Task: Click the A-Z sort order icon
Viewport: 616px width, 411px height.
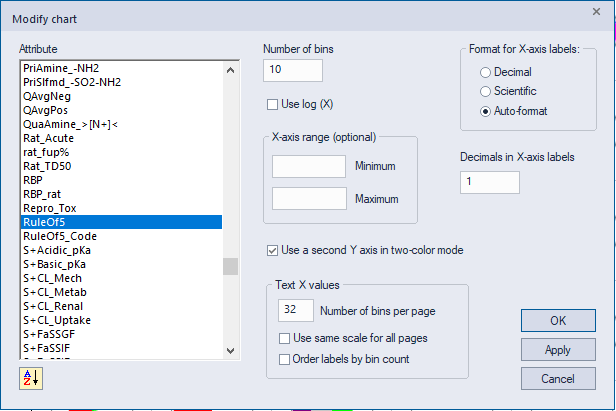Action: (x=31, y=378)
